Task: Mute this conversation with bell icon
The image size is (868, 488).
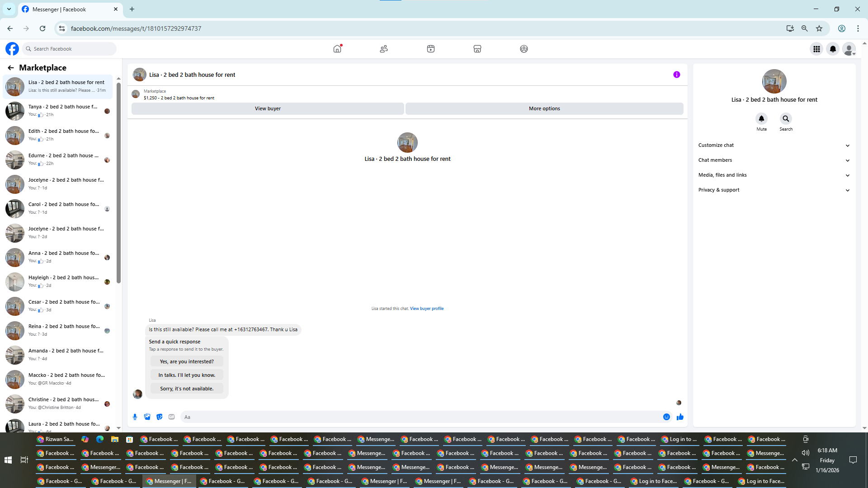Action: 761,119
